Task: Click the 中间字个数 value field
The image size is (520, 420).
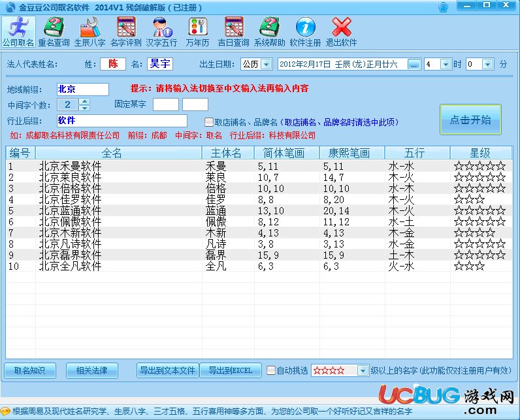Action: (x=68, y=105)
